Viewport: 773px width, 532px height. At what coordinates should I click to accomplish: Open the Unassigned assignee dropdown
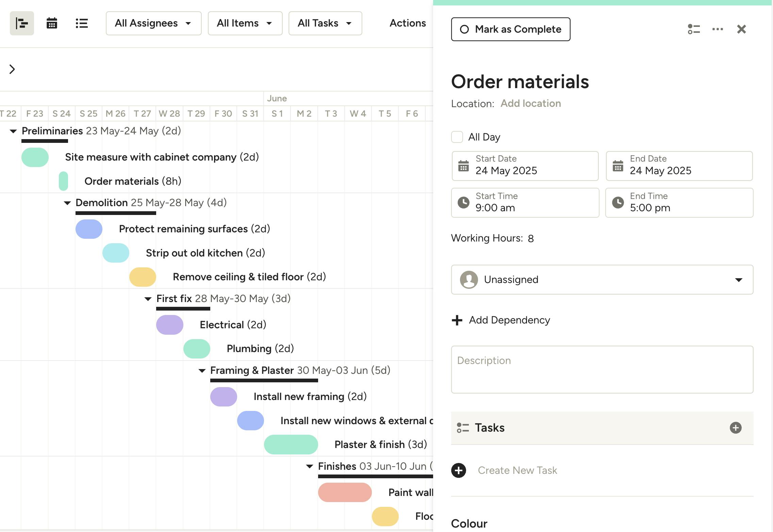[602, 280]
